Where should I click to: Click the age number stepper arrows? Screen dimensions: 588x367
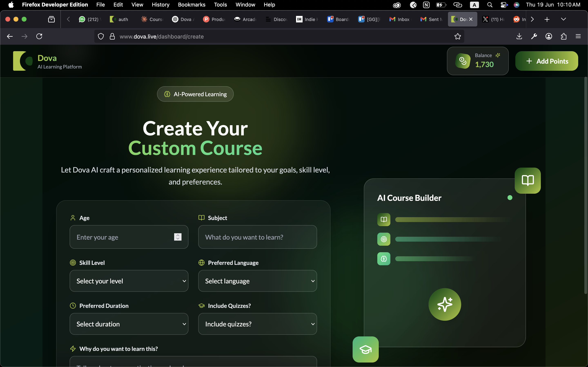click(x=178, y=237)
